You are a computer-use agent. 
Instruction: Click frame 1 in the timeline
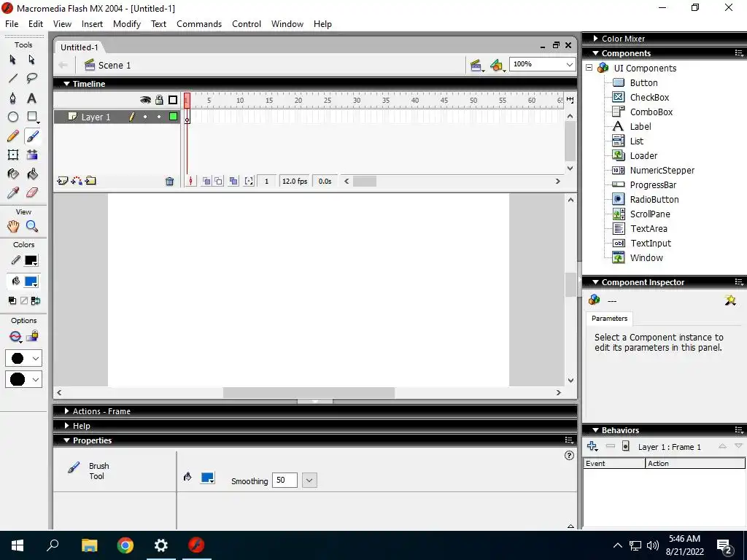[x=187, y=117]
